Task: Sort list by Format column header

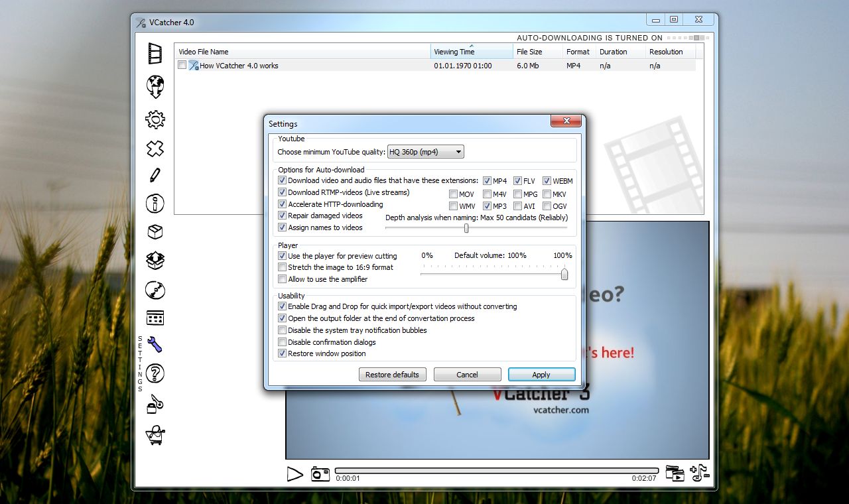Action: (x=578, y=52)
